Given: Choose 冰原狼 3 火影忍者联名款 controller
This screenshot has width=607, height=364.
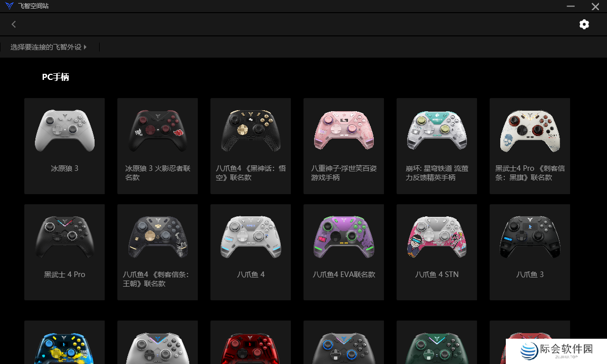Looking at the screenshot, I should (158, 146).
